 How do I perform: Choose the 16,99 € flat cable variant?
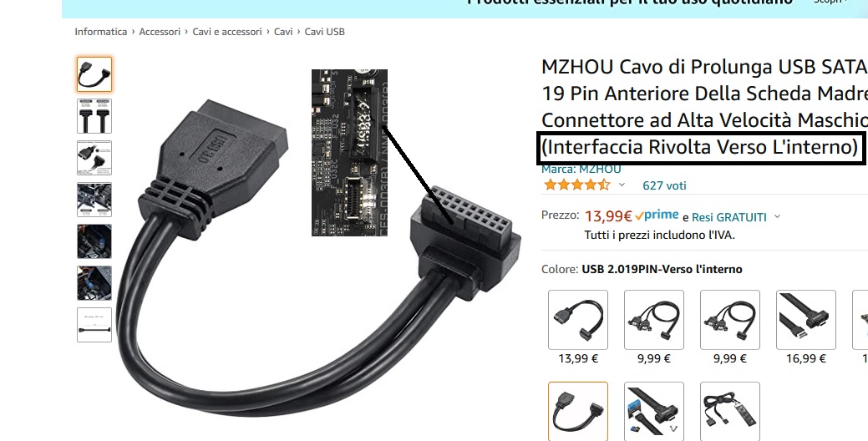click(806, 320)
